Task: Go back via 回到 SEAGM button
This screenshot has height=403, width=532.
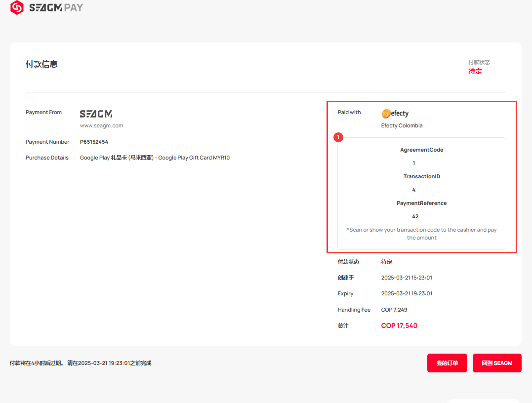Action: click(x=497, y=363)
